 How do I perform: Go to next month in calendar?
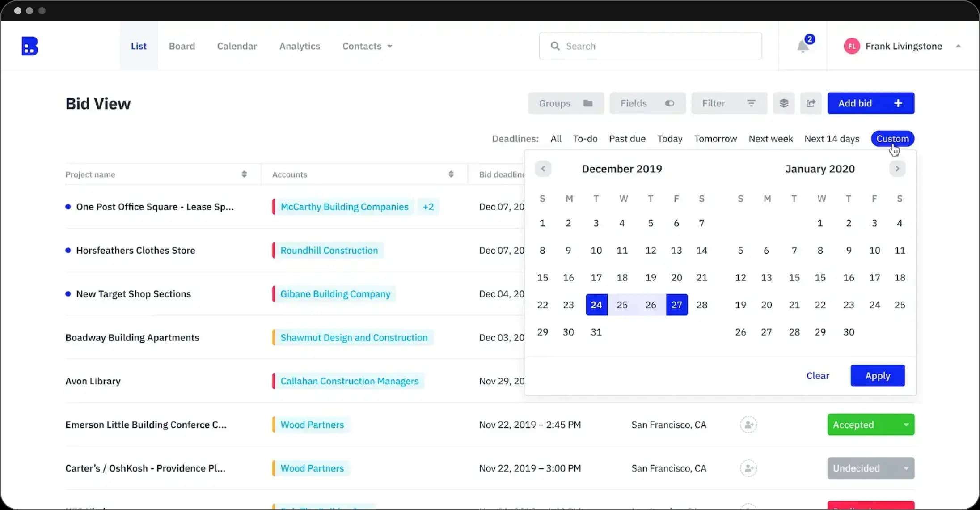[x=897, y=169]
